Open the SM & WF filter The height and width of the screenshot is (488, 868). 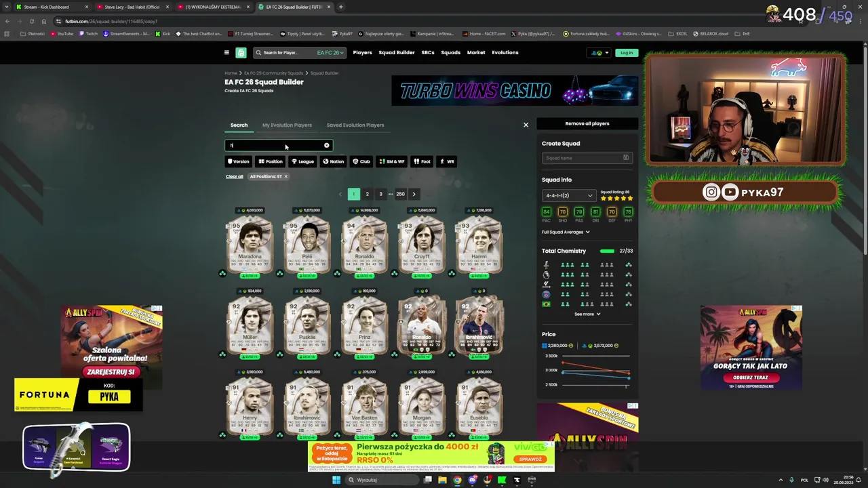pyautogui.click(x=391, y=161)
